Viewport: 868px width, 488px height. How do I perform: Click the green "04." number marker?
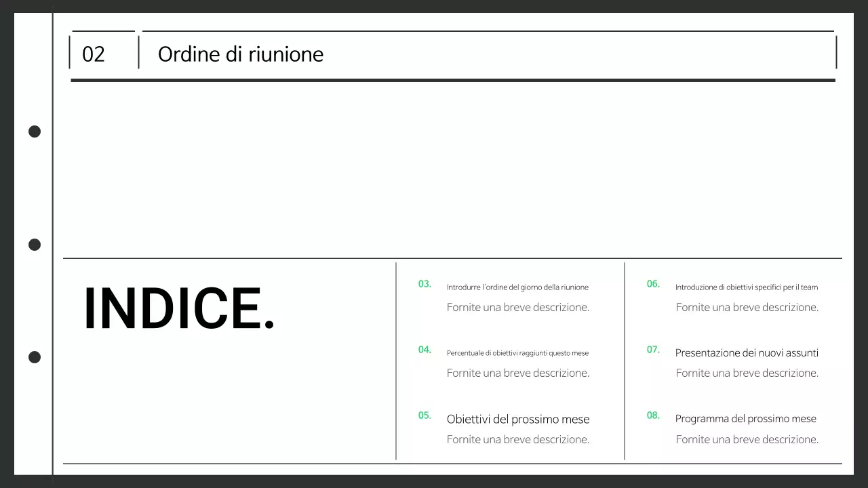425,350
